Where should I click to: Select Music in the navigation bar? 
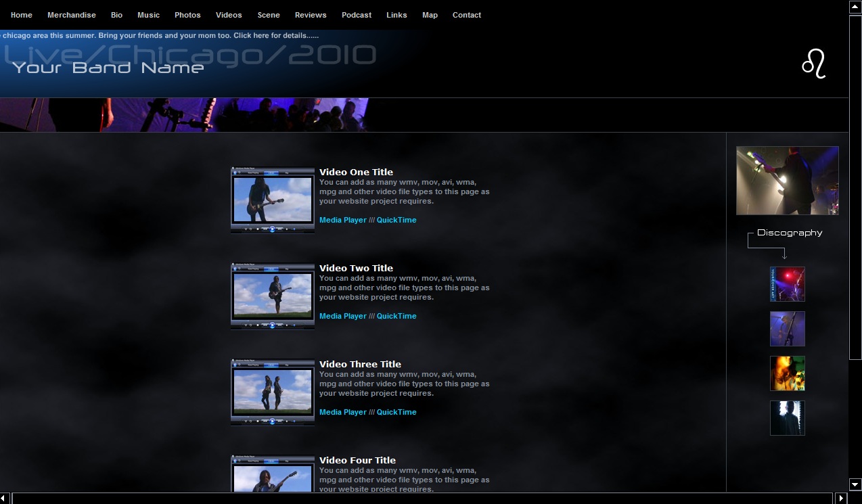(149, 15)
